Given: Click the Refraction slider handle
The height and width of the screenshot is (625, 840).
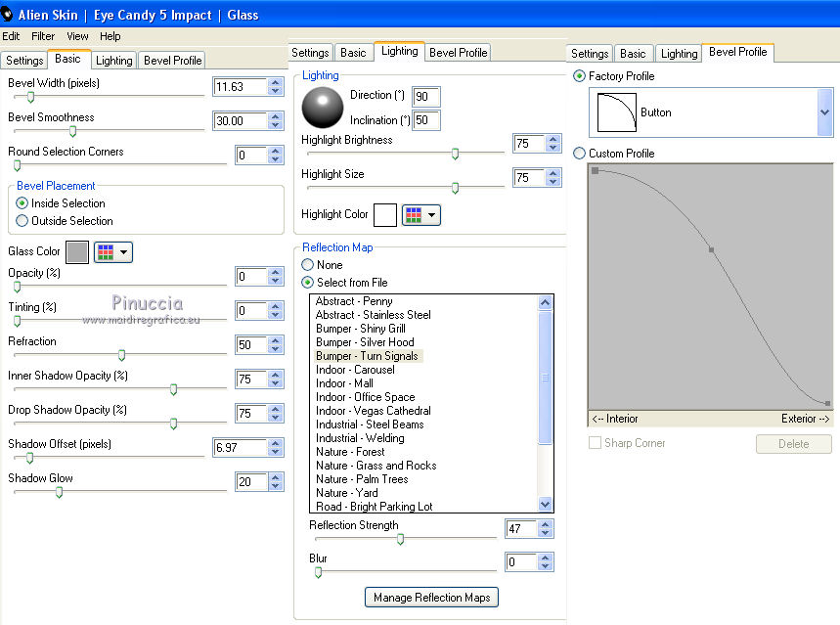Looking at the screenshot, I should [x=121, y=355].
